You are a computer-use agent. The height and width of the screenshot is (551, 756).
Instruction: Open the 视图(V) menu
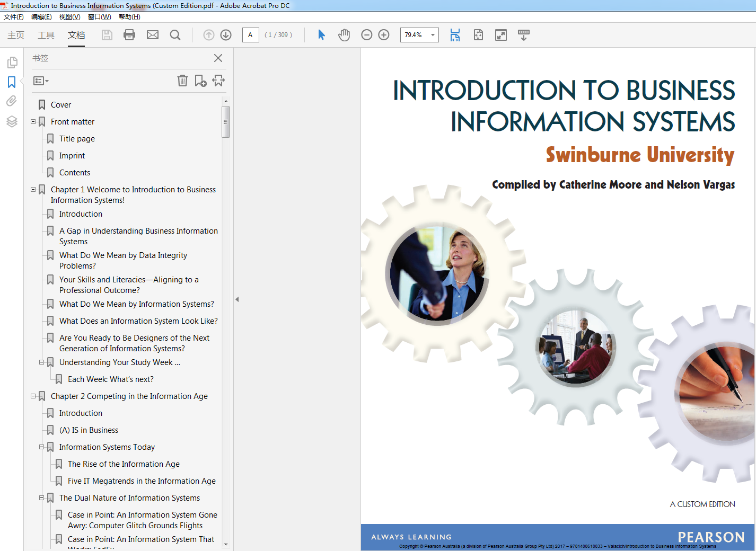pos(69,17)
